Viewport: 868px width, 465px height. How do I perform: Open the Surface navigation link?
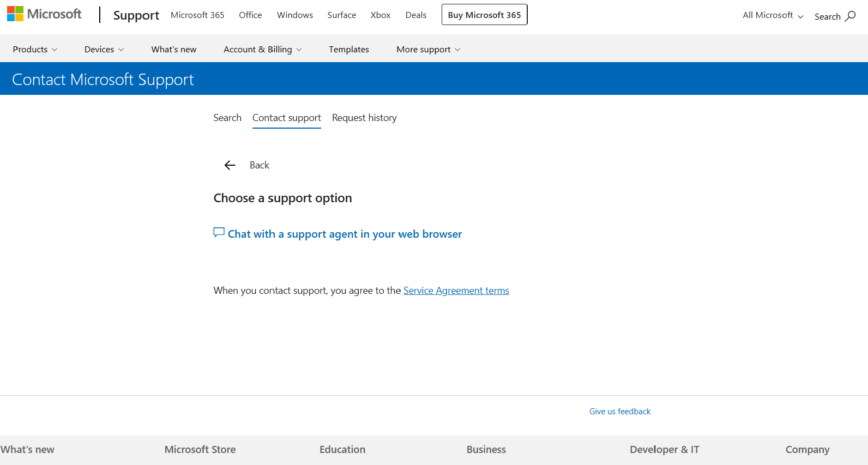point(342,15)
